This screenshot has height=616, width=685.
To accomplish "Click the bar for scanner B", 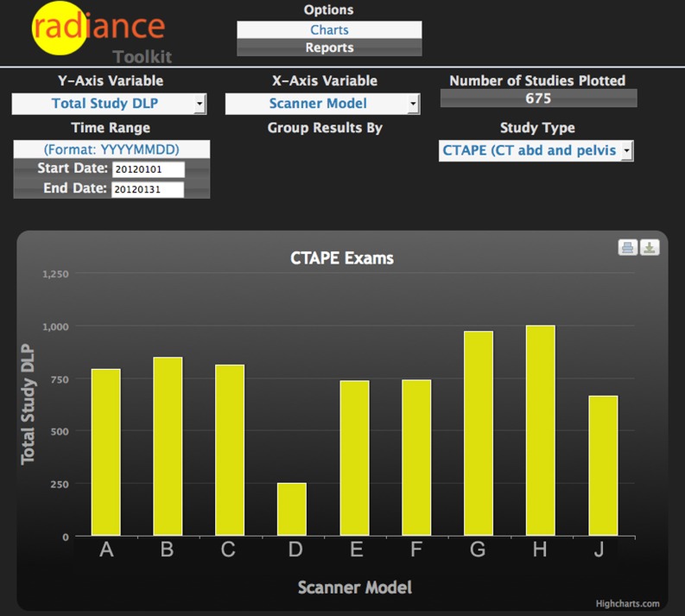I will point(168,446).
